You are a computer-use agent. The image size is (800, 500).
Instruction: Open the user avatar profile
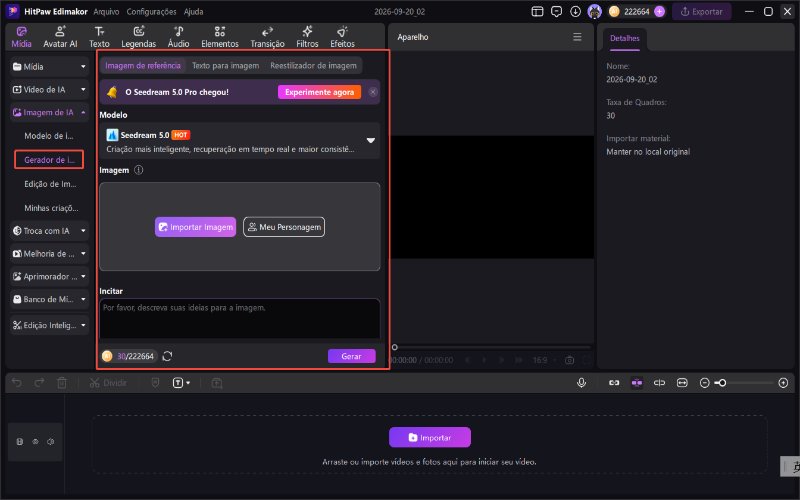click(594, 11)
